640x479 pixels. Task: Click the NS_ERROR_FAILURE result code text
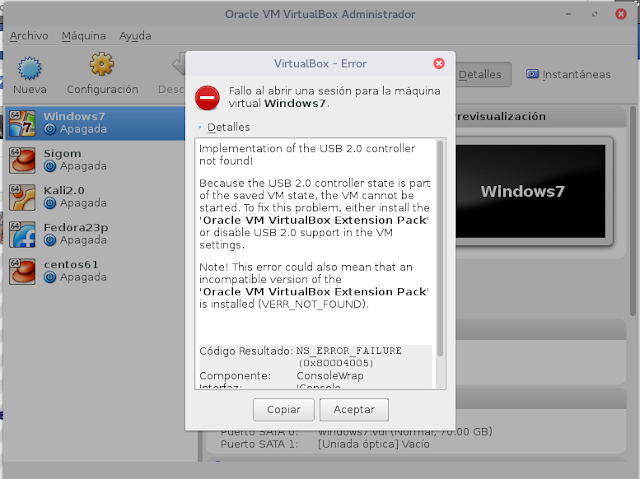click(x=349, y=351)
